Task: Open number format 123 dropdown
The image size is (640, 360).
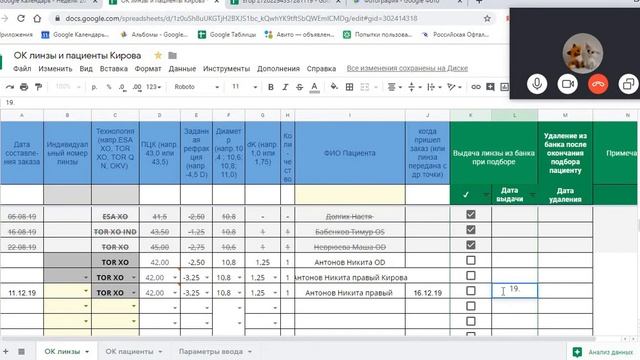Action: [153, 87]
